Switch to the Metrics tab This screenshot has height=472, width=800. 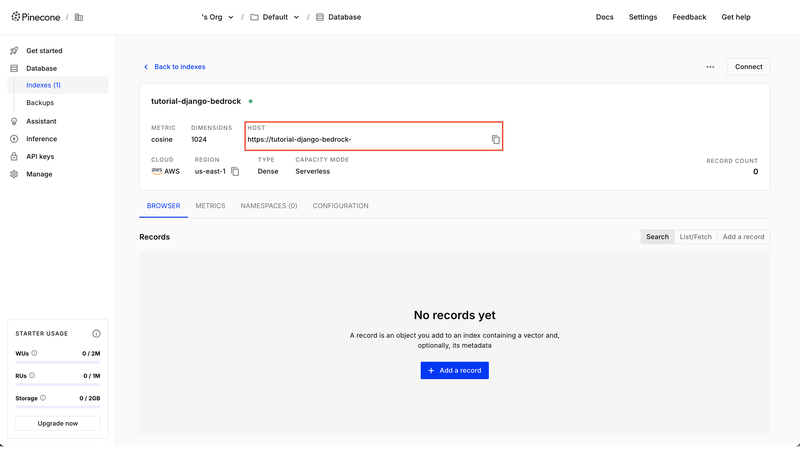coord(210,206)
